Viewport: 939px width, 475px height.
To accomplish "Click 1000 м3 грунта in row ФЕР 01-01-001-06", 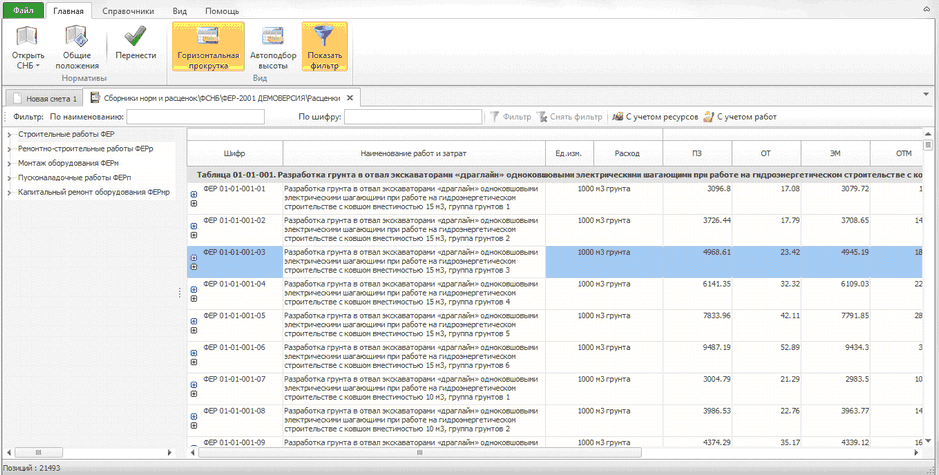I will click(604, 348).
